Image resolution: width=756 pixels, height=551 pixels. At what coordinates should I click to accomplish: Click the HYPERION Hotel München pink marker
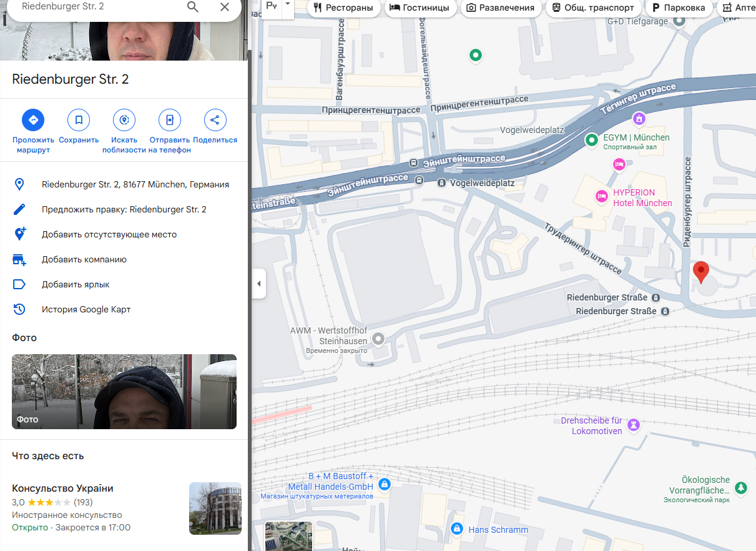[601, 196]
